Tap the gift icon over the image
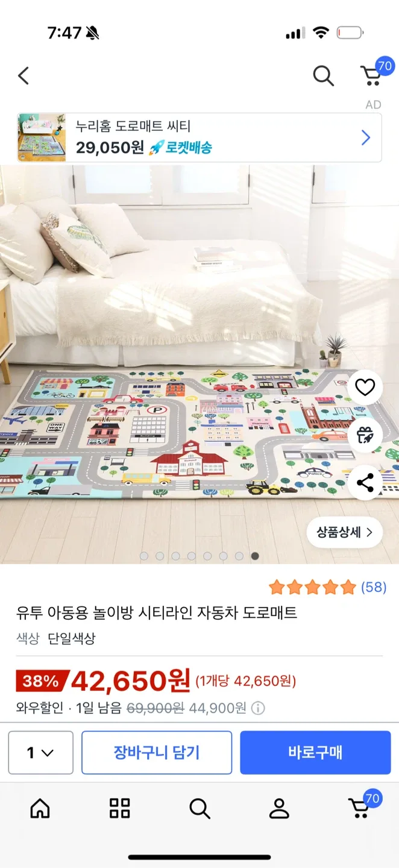399x868 pixels. 365,435
